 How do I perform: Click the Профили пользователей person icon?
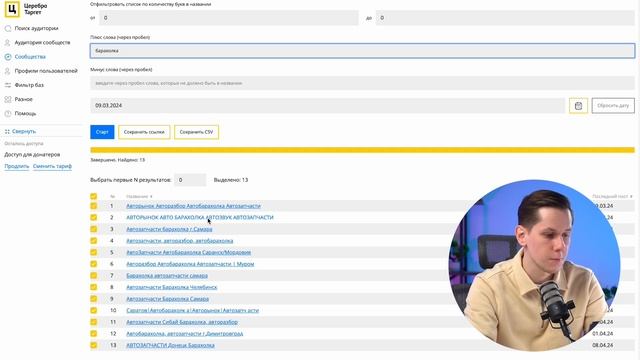(8, 71)
